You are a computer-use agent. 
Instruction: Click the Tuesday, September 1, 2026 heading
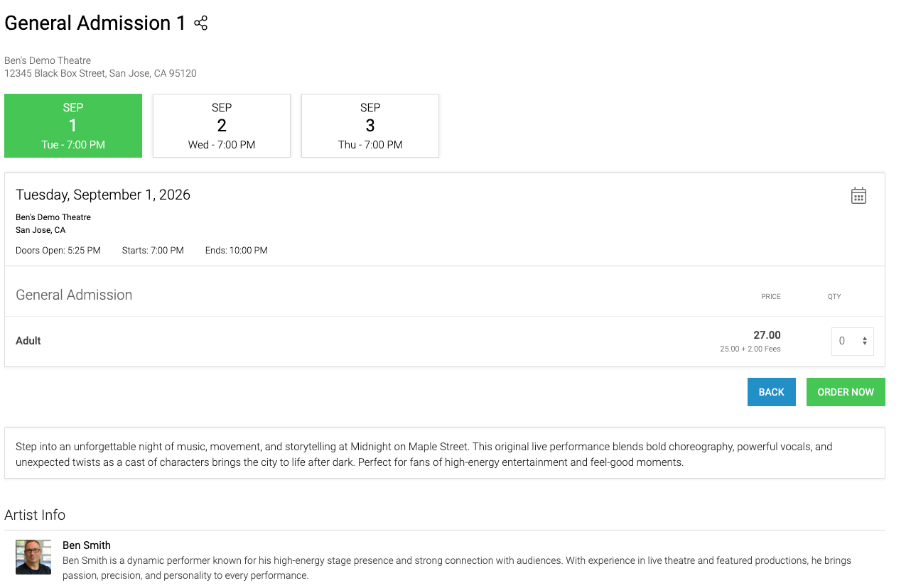point(103,195)
